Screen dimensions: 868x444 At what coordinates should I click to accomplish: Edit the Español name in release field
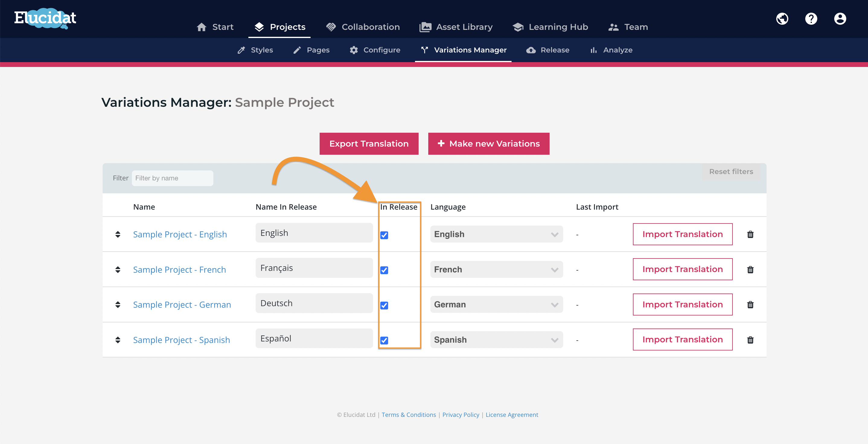[x=314, y=338]
